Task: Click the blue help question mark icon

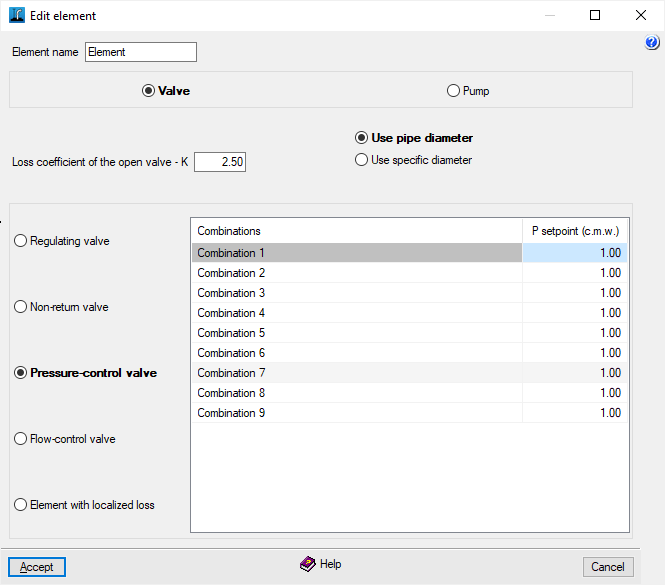Action: coord(653,43)
